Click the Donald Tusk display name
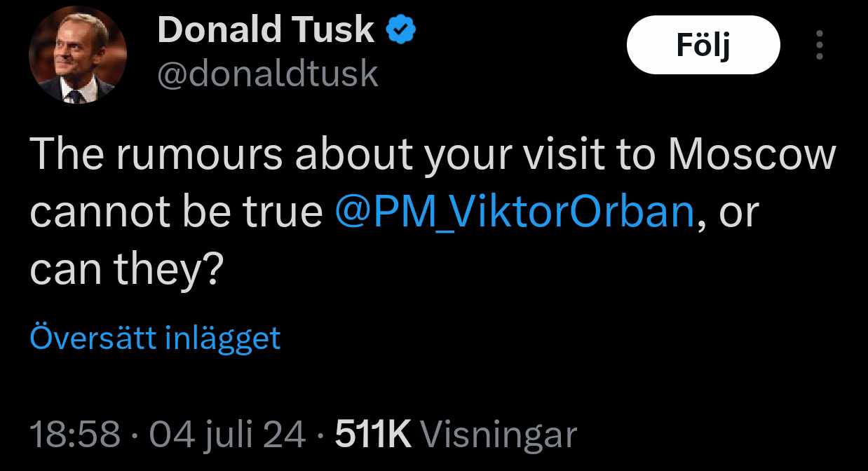This screenshot has height=471, width=868. coord(266,30)
